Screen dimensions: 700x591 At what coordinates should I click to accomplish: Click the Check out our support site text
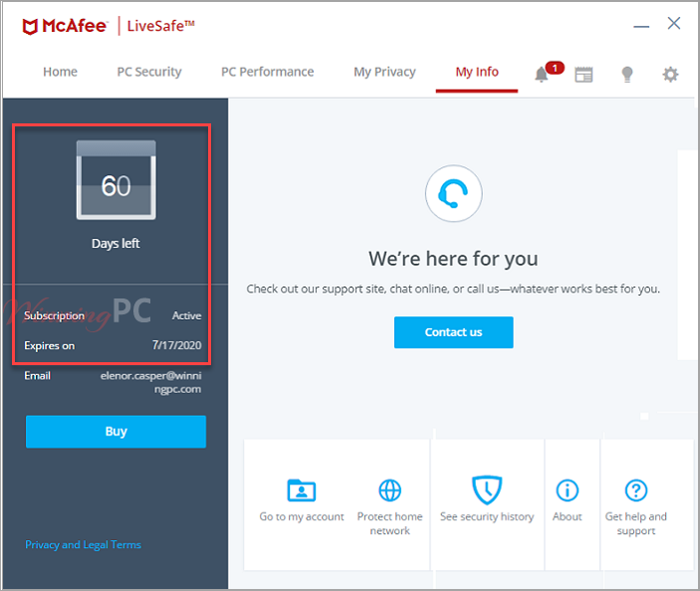453,289
